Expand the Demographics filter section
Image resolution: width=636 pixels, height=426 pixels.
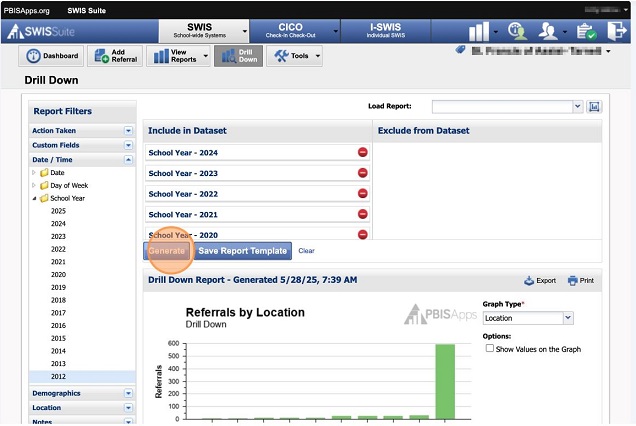coord(128,393)
